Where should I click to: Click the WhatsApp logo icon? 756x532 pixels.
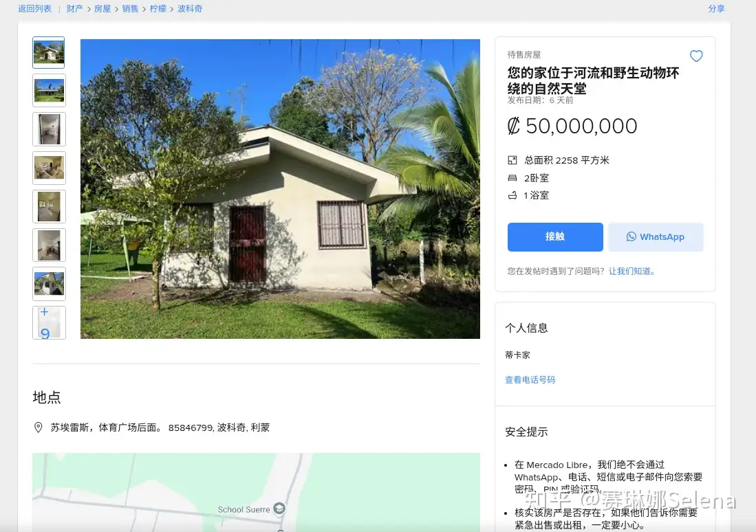click(x=631, y=236)
